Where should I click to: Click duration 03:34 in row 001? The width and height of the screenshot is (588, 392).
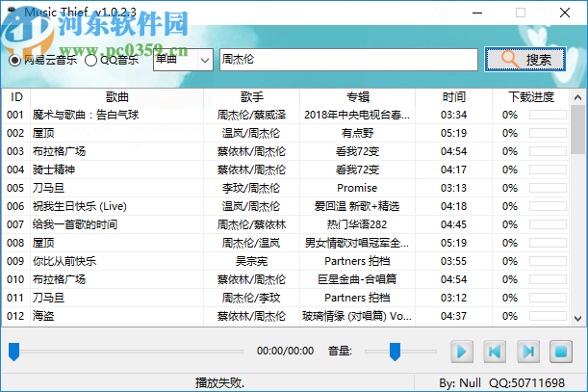pyautogui.click(x=453, y=115)
